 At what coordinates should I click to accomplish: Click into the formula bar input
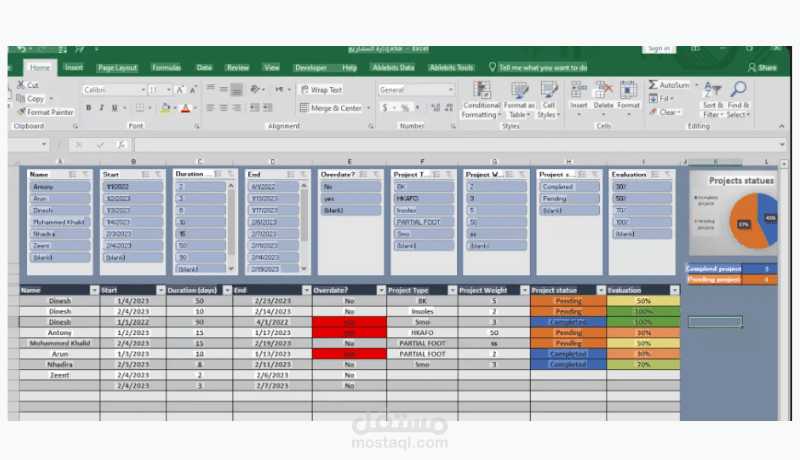click(457, 145)
